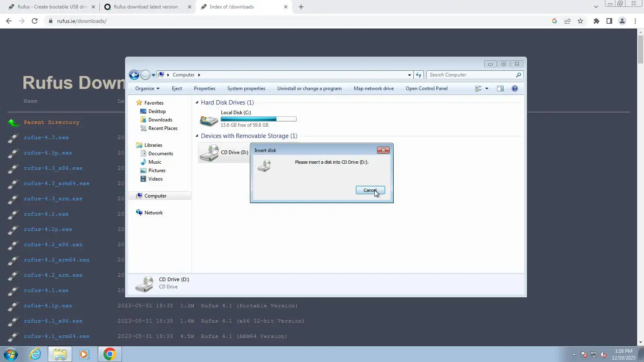
Task: Go back in the Chrome browser
Action: coord(9,21)
